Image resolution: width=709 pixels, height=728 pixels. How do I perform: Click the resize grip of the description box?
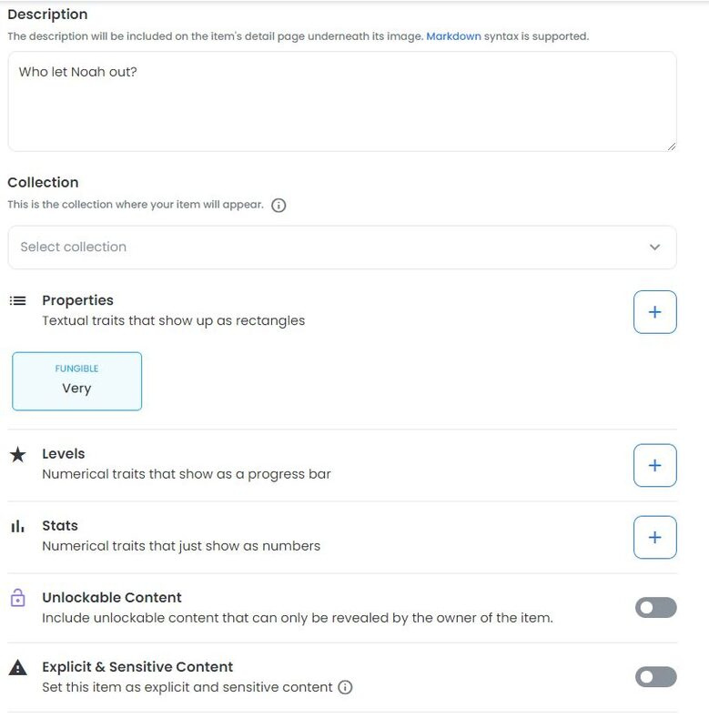click(x=671, y=146)
